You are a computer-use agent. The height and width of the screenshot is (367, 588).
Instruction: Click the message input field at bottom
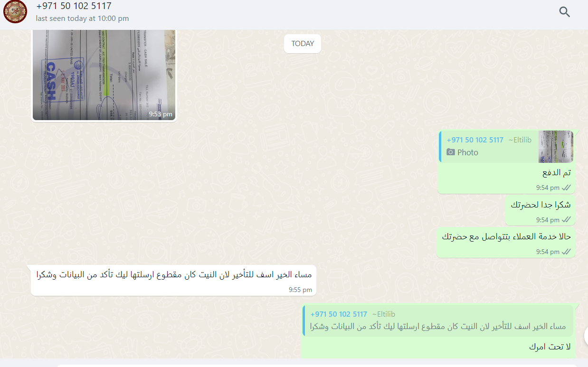[x=317, y=365]
